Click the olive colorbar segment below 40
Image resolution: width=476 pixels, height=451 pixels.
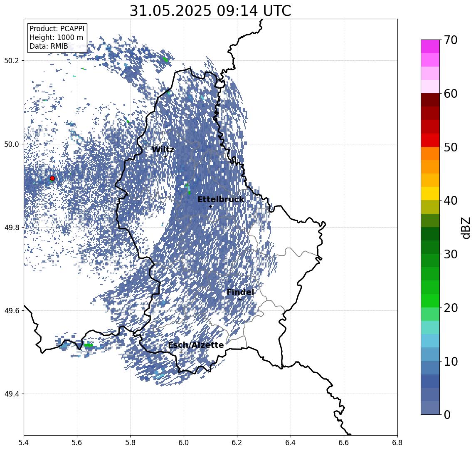pos(430,207)
